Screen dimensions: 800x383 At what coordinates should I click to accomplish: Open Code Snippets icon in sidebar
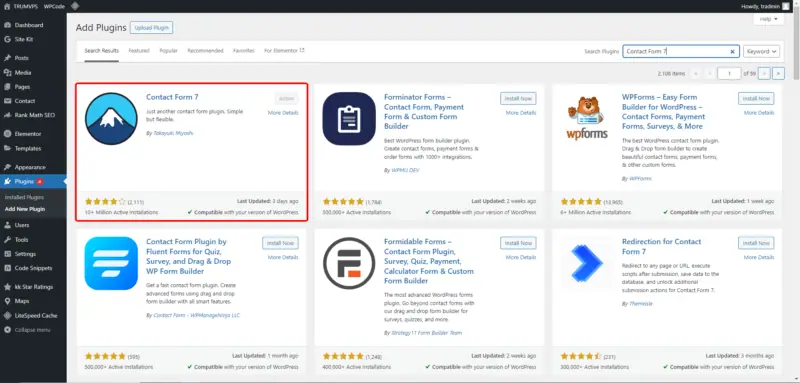point(7,268)
